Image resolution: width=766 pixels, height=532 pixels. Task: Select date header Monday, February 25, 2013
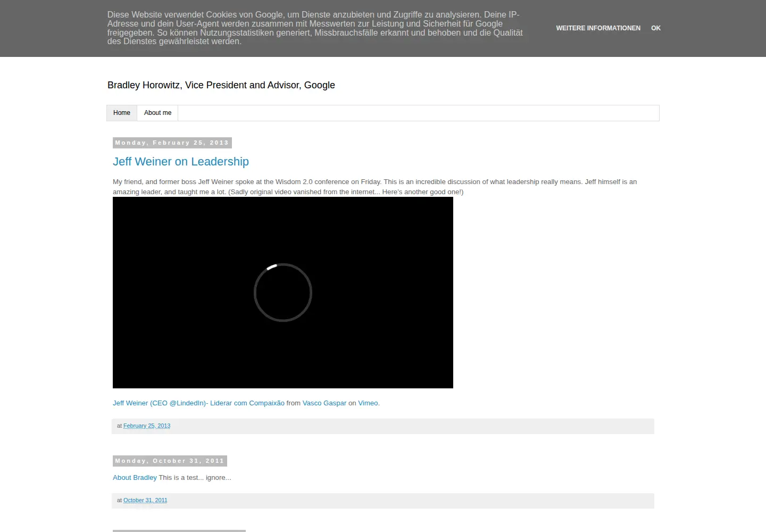172,143
